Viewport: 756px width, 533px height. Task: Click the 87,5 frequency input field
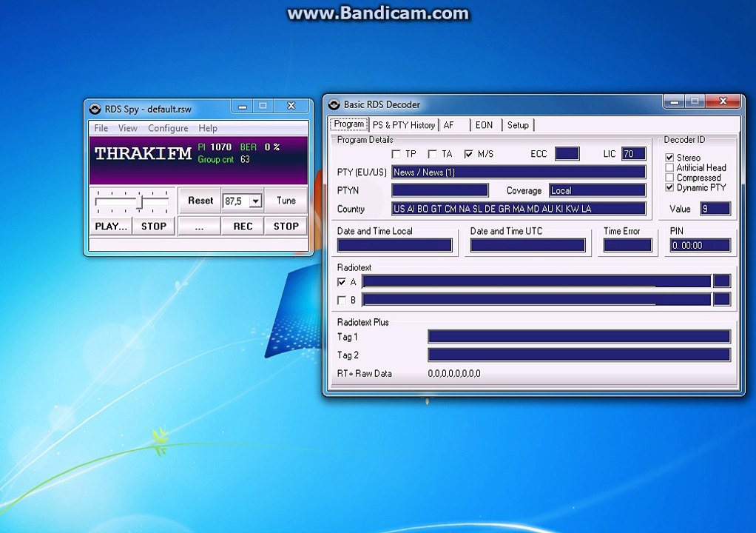coord(236,201)
